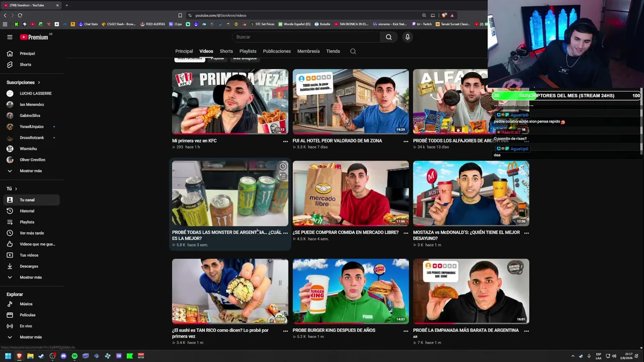This screenshot has width=644, height=362.
Task: Open Ian Menendez subscription channel
Action: tap(30, 105)
